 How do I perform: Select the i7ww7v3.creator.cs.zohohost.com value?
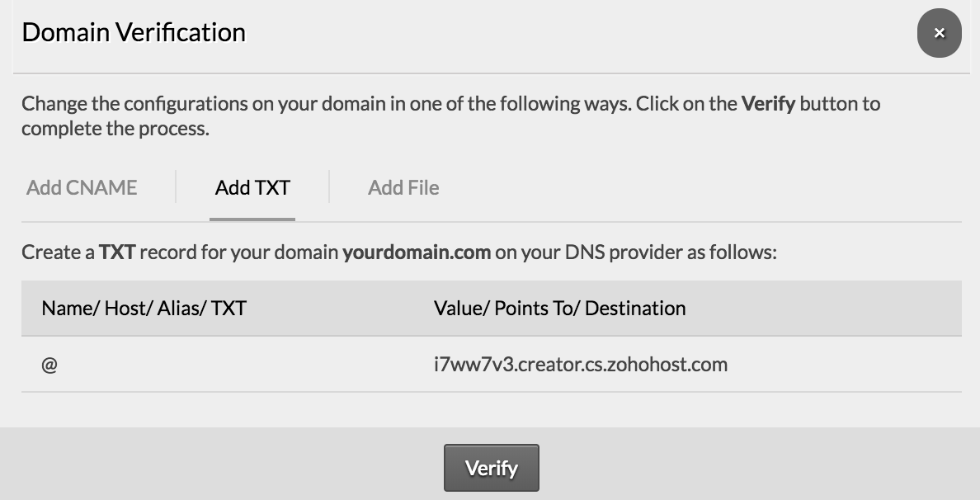coord(581,365)
